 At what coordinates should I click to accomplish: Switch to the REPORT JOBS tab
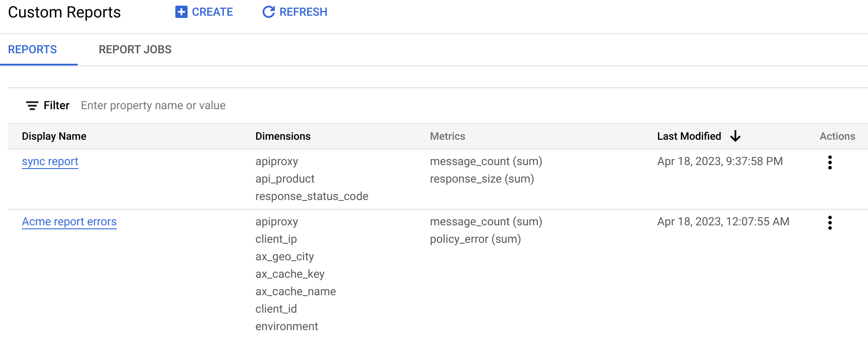coord(135,49)
